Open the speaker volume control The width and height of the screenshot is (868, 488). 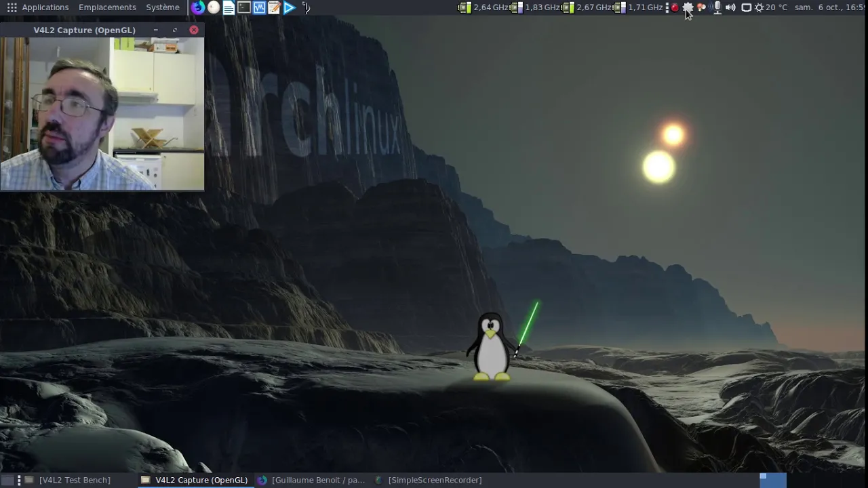(x=730, y=7)
